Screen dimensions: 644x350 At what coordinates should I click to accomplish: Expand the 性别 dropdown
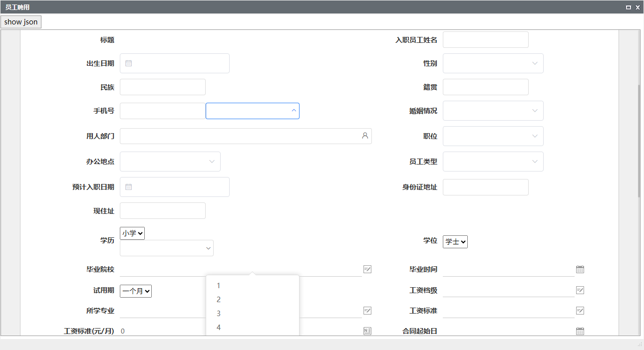tap(493, 63)
